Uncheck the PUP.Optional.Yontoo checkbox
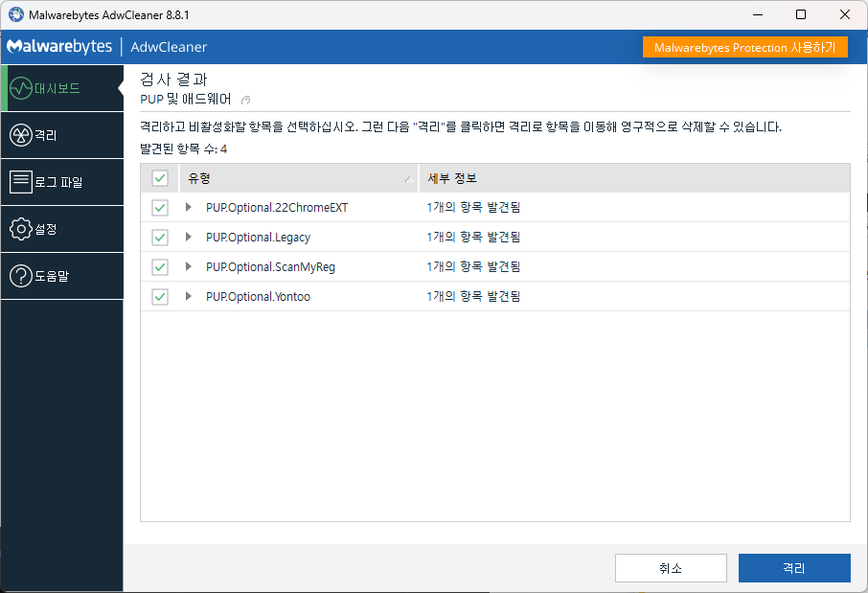The height and width of the screenshot is (593, 868). (x=160, y=297)
